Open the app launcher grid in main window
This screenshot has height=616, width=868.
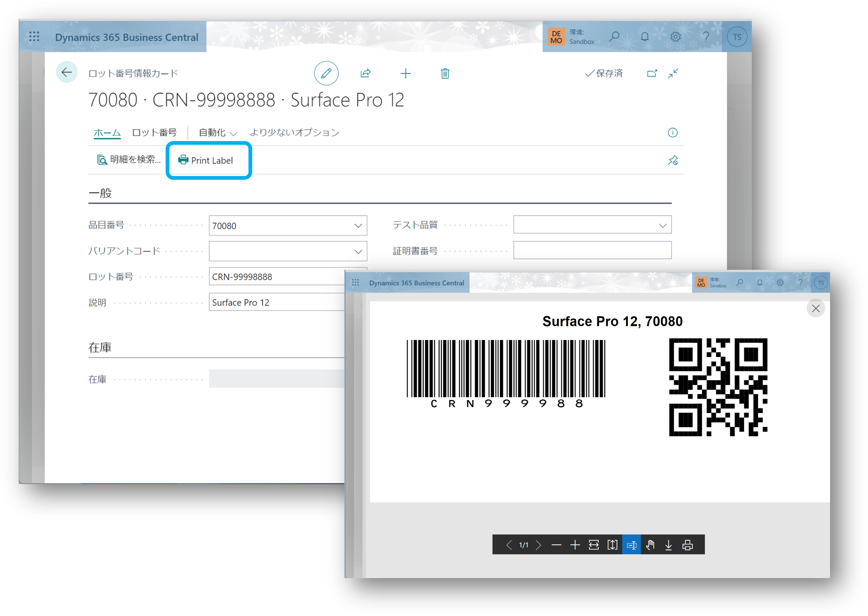pyautogui.click(x=34, y=36)
